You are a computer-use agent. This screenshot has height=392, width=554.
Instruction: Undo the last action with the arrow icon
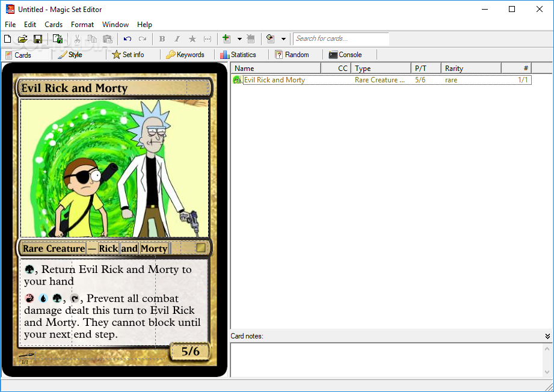(x=128, y=39)
